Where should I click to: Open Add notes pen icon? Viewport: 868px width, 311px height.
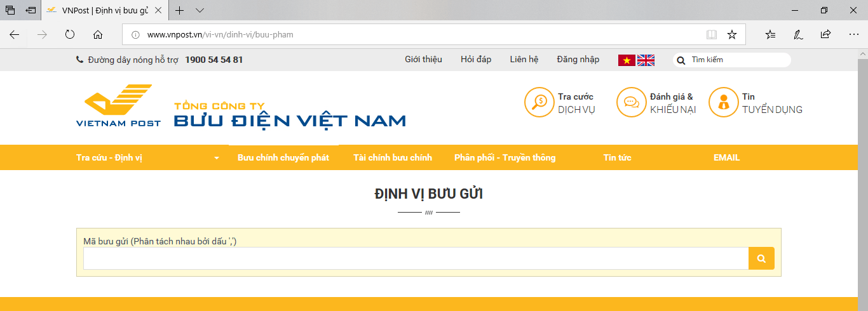click(798, 34)
